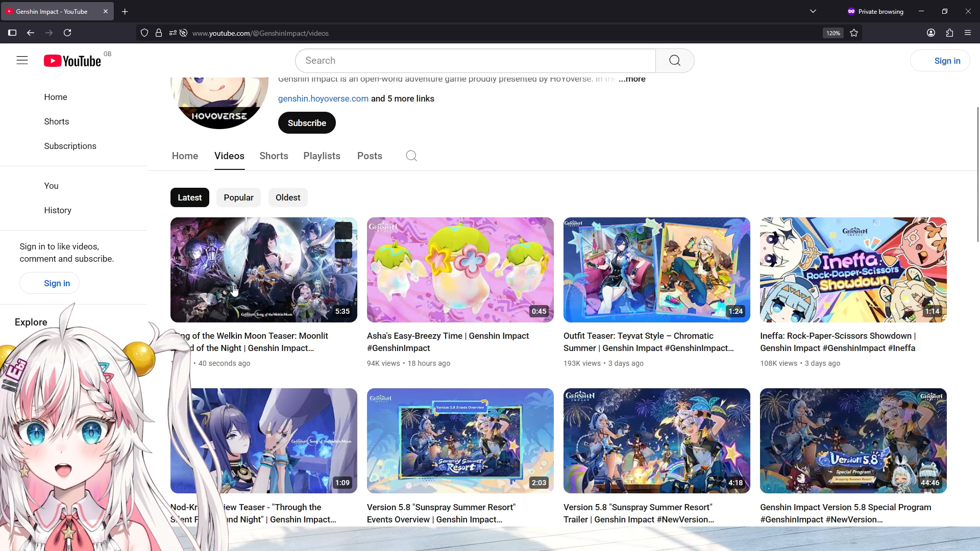Open the YouTube hamburger guide menu
980x551 pixels.
(22, 60)
